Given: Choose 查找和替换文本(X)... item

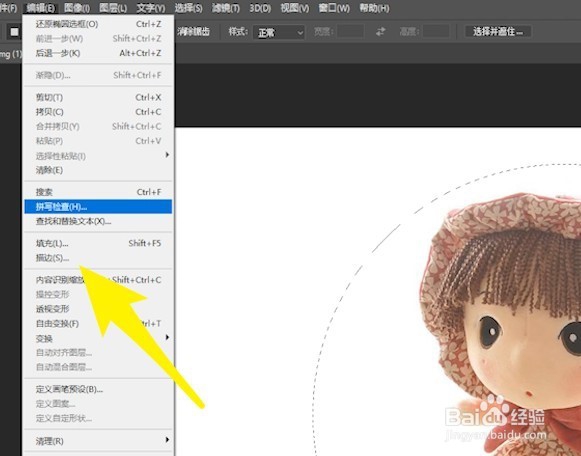Looking at the screenshot, I should point(99,221).
